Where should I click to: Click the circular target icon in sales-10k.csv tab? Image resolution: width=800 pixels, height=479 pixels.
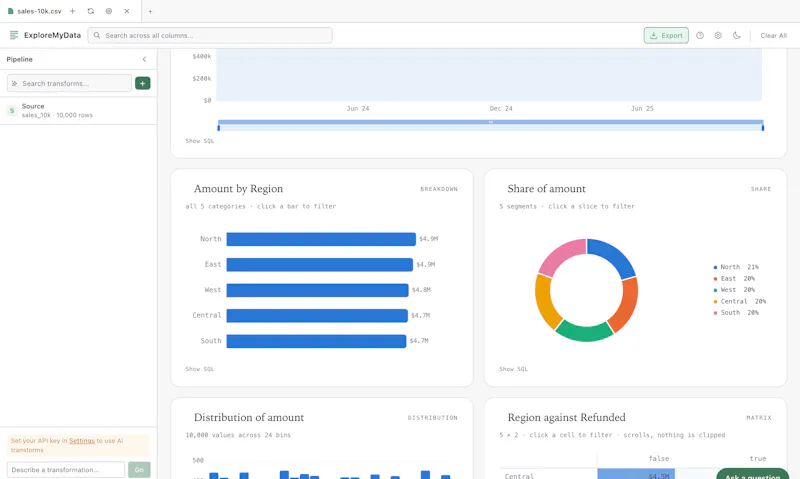[x=109, y=11]
